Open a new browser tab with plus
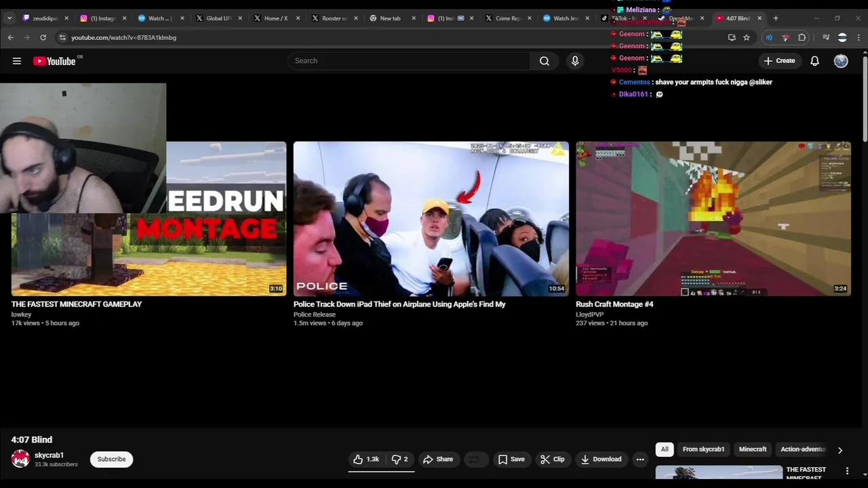 (776, 18)
